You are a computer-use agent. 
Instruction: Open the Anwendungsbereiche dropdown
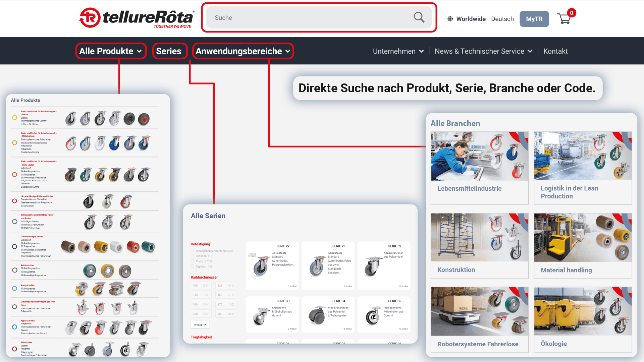coord(243,51)
